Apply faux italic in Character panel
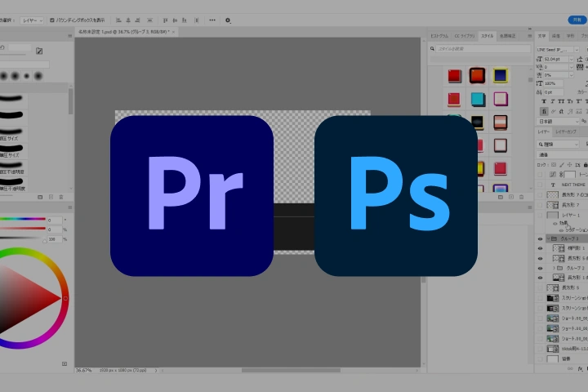This screenshot has width=588, height=392. coord(552,101)
